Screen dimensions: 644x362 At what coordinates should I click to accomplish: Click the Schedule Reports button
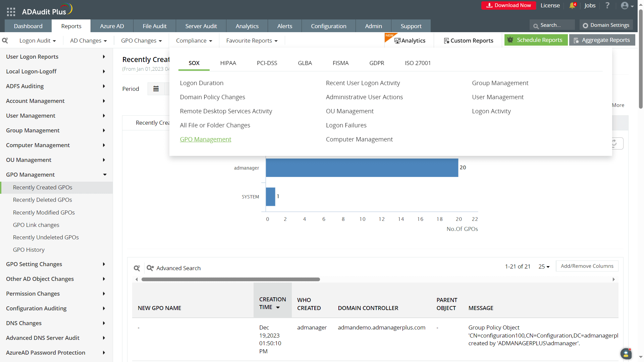coord(536,40)
